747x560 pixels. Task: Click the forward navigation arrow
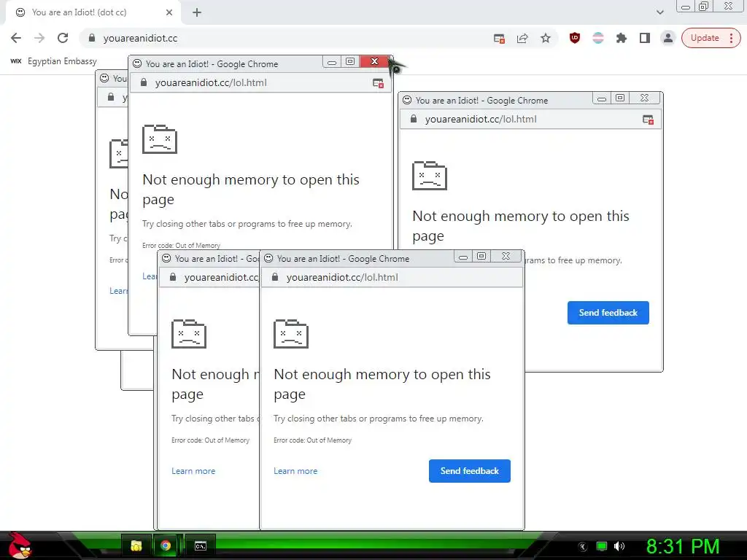click(39, 38)
